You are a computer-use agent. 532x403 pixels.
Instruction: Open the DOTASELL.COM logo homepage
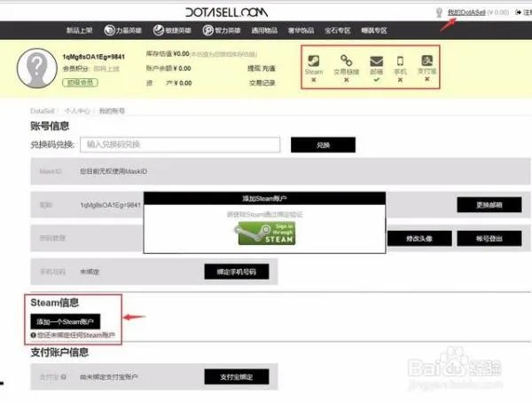click(226, 12)
